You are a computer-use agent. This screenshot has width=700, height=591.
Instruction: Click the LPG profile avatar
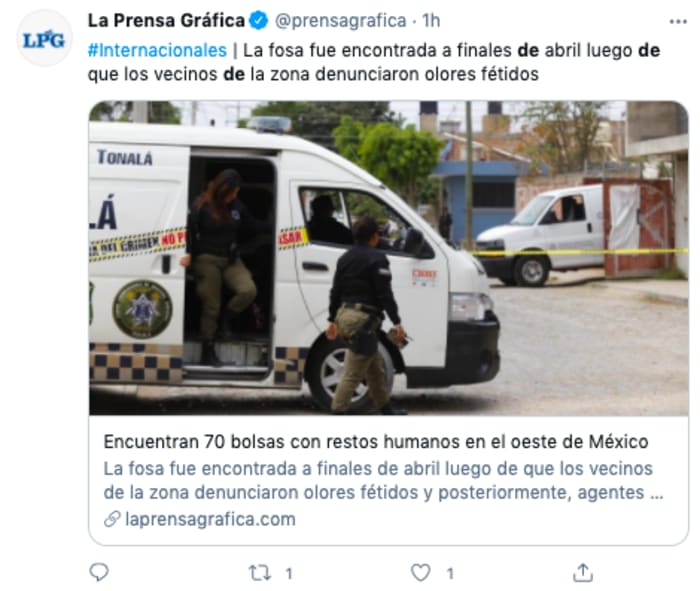(44, 39)
